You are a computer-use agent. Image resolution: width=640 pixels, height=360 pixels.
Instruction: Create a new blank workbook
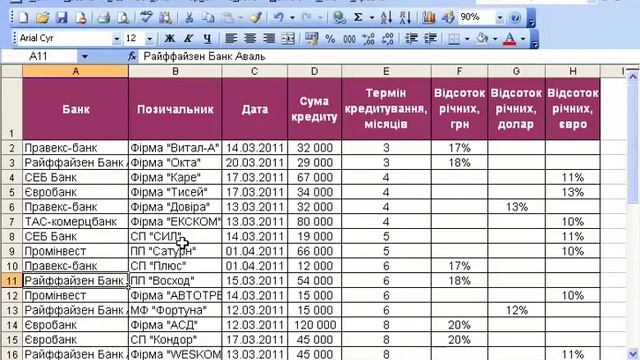coord(23,18)
